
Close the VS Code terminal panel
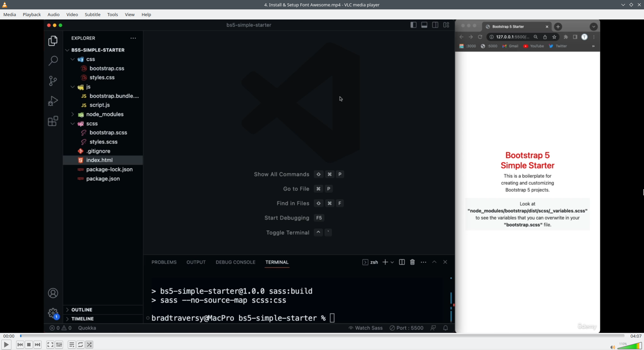coord(445,262)
